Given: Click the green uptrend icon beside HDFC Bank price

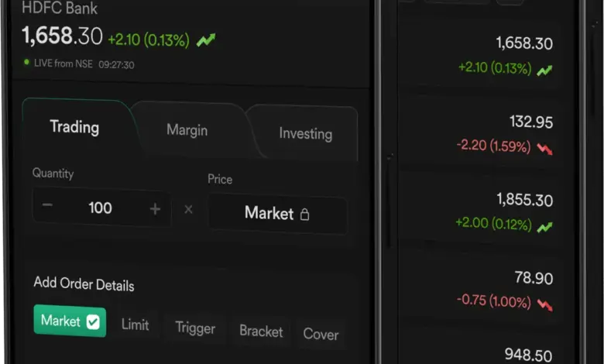Looking at the screenshot, I should click(206, 39).
